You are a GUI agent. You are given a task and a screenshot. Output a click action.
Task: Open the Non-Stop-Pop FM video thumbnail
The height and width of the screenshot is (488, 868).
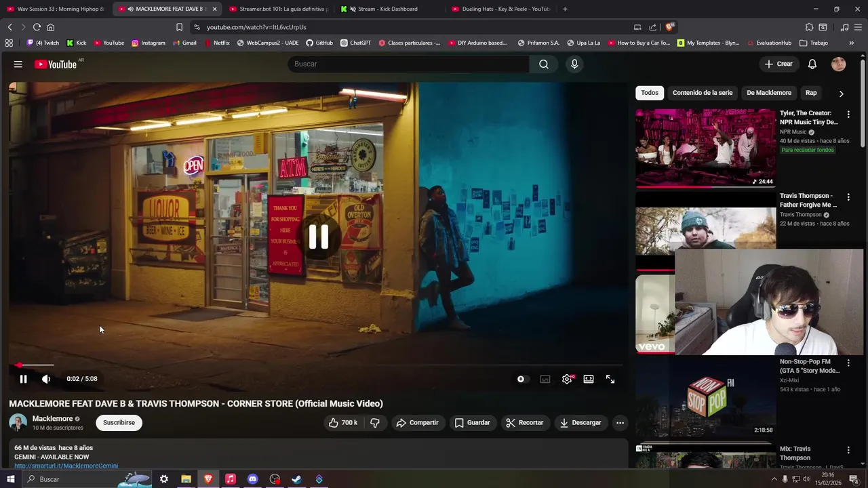coord(705,396)
